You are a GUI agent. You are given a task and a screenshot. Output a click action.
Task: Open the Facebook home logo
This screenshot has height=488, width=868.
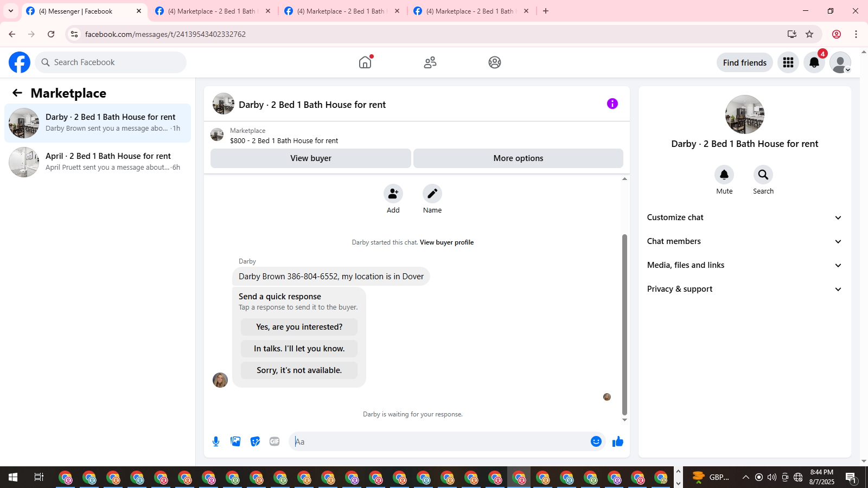click(20, 62)
